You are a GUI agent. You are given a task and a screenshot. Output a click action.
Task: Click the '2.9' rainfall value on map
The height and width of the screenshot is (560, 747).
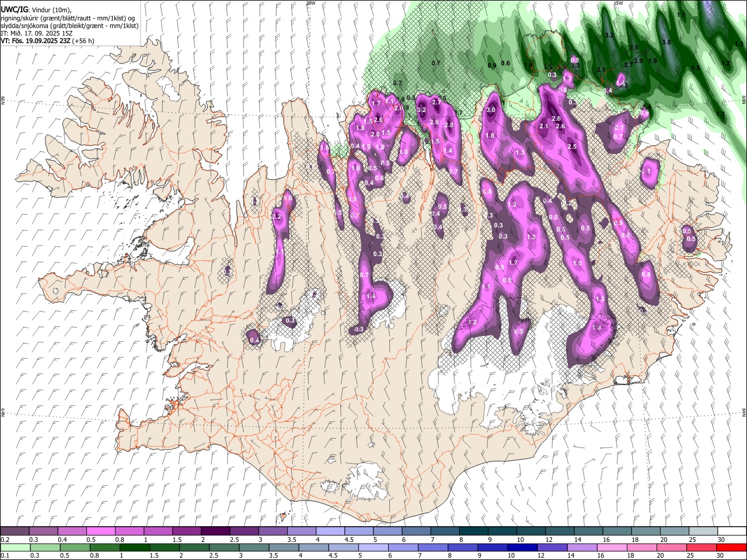point(638,61)
